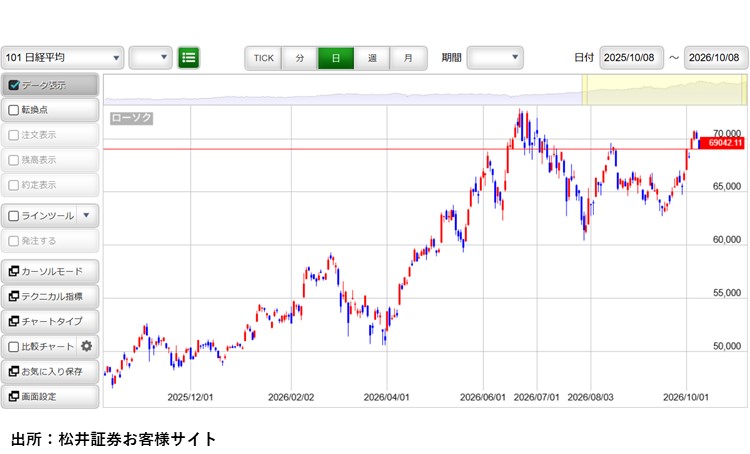The width and height of the screenshot is (750, 454).
Task: Switch to the TICK timeframe tab
Action: [264, 58]
